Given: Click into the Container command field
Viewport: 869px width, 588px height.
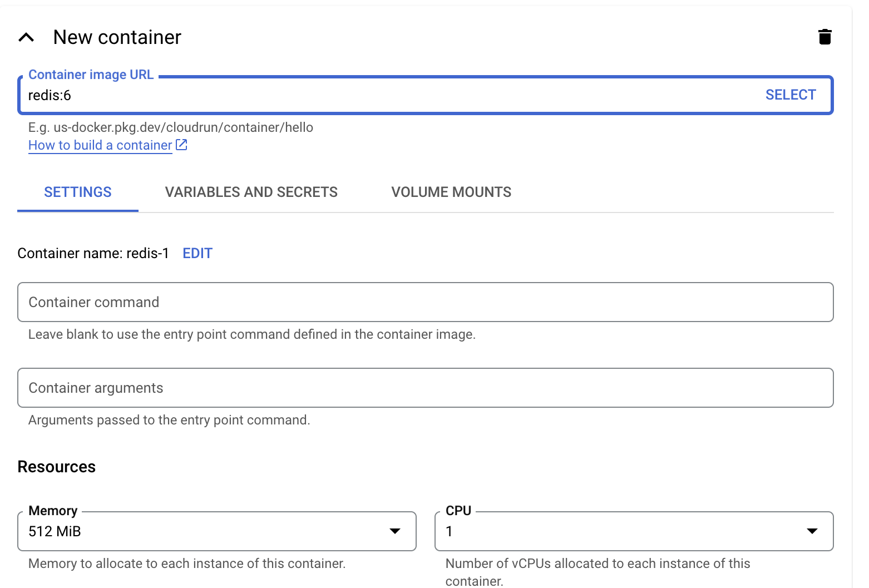Looking at the screenshot, I should click(x=425, y=302).
